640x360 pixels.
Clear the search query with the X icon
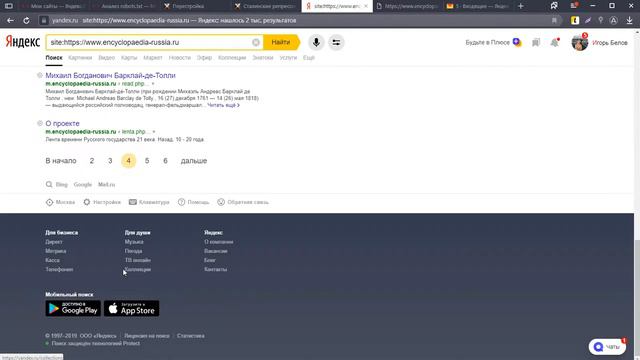pyautogui.click(x=256, y=42)
